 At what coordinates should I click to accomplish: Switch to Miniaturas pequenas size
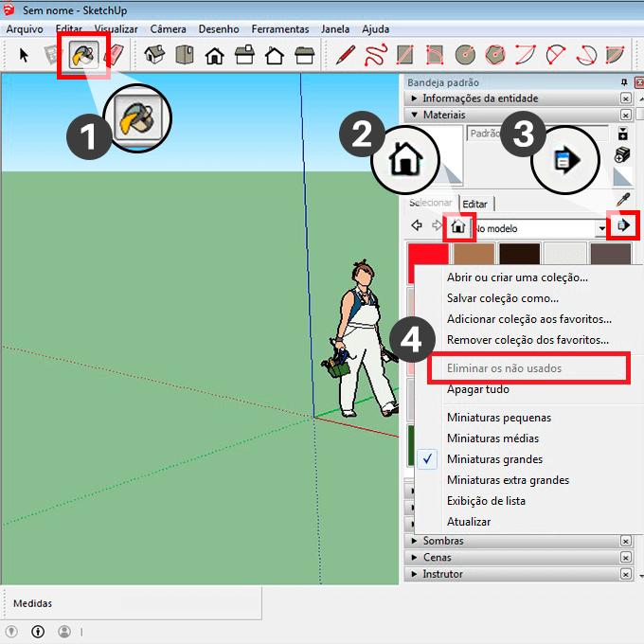[498, 418]
